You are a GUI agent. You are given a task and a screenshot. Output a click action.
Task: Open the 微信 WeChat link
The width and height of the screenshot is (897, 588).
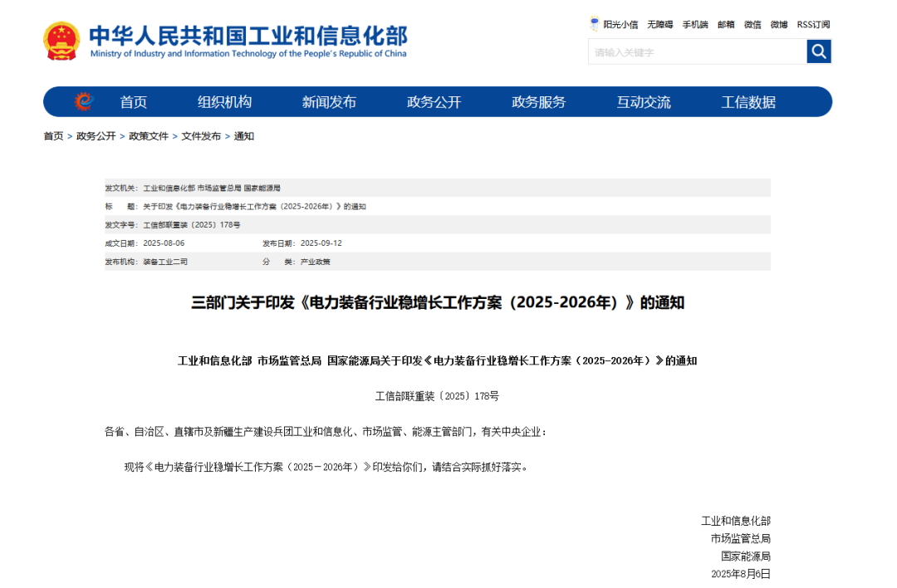[752, 24]
